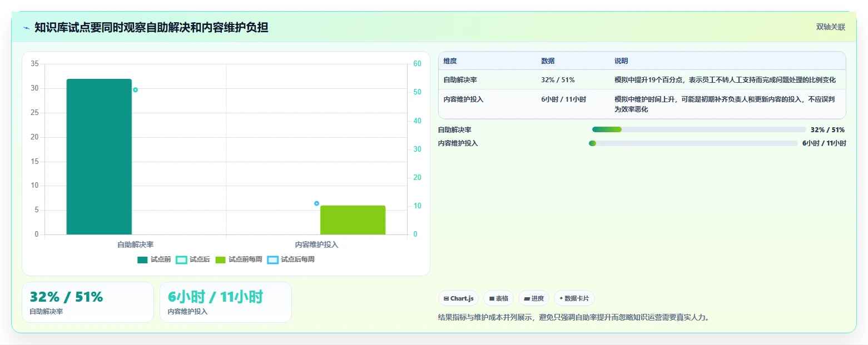The height and width of the screenshot is (345, 868).
Task: Click the 32% / 51% stat card
Action: click(88, 302)
